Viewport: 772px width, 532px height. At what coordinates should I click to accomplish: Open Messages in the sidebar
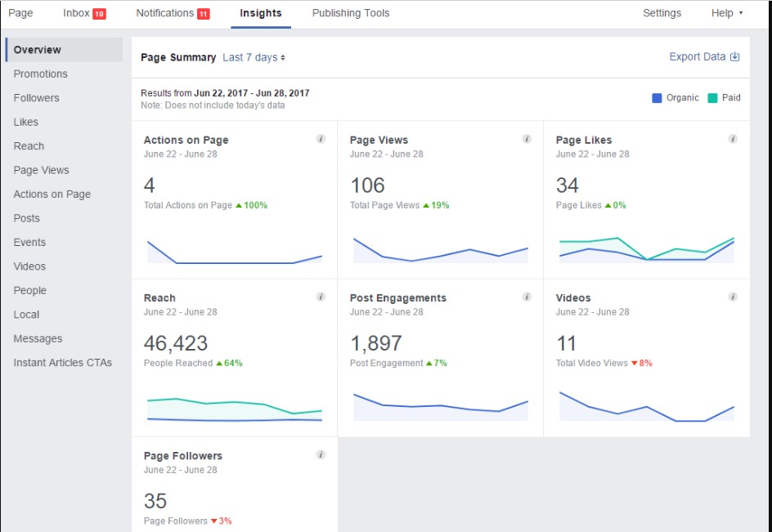(38, 339)
